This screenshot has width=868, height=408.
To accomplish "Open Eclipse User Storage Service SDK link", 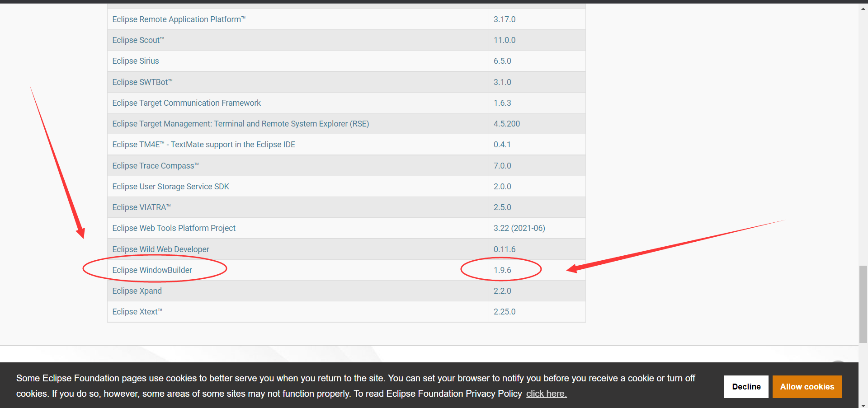I will coord(170,187).
